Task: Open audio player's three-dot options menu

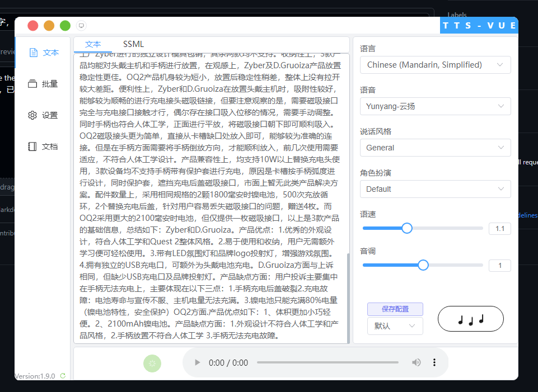Action: click(434, 362)
